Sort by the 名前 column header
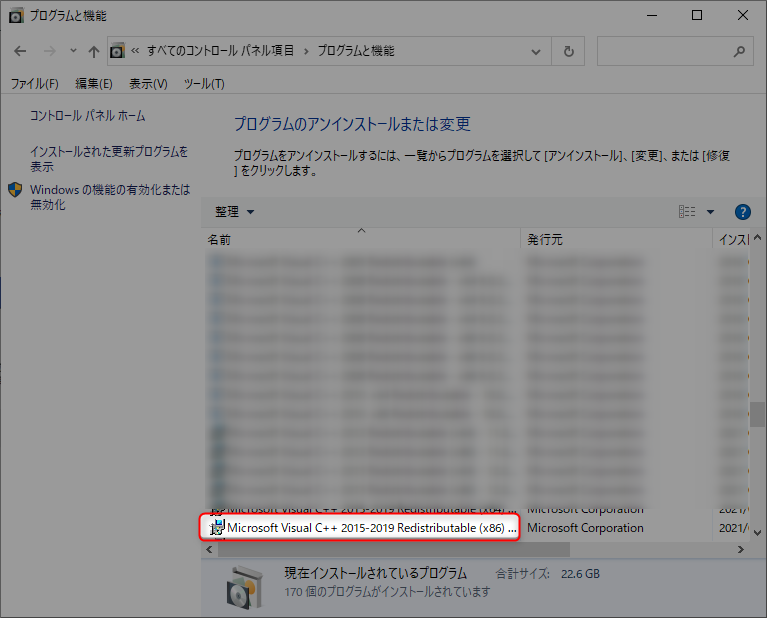 362,240
